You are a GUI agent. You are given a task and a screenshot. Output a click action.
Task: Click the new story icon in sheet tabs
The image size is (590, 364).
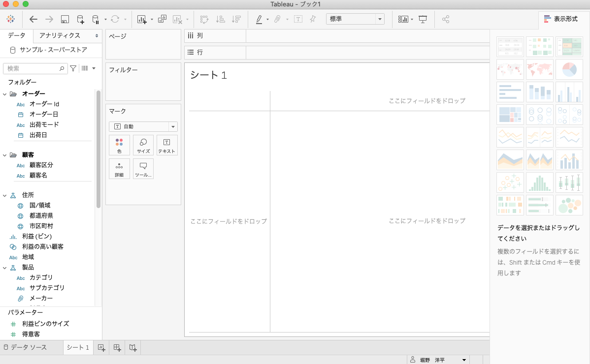[133, 348]
